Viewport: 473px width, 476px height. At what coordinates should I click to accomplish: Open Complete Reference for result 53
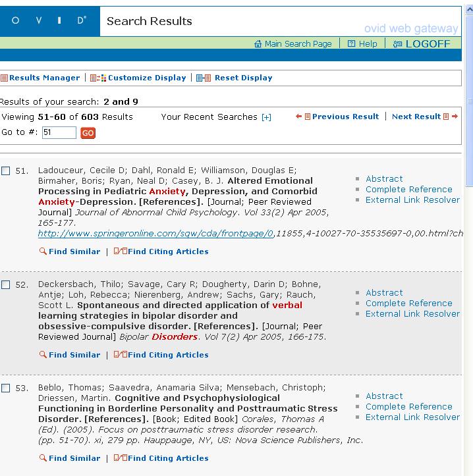(409, 406)
